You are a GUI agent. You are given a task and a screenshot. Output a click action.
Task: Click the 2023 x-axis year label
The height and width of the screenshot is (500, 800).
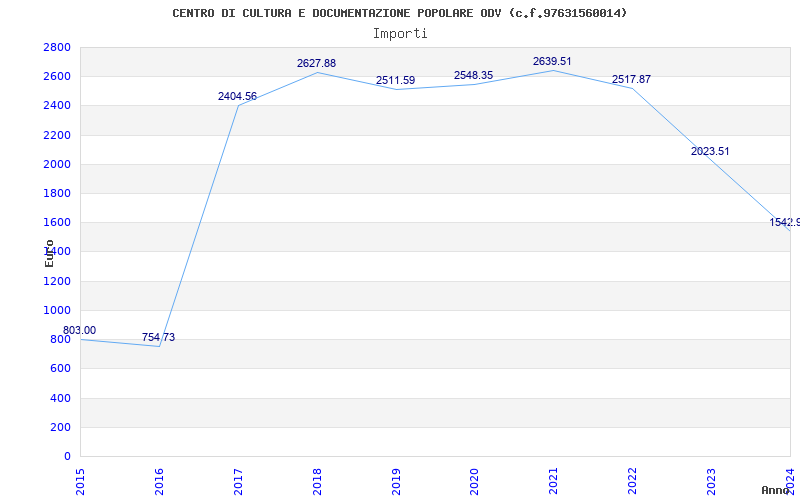coord(711,482)
